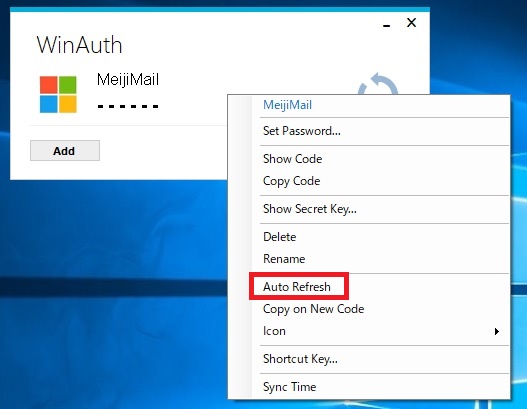The height and width of the screenshot is (409, 527).
Task: Close the WinAuth window
Action: (x=411, y=23)
